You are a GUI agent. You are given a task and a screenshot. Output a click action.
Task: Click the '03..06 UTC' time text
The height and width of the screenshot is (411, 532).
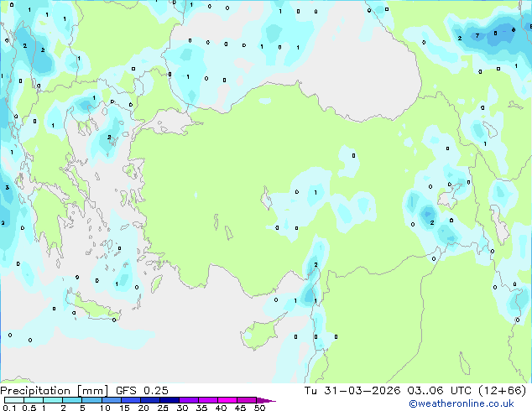[439, 391]
